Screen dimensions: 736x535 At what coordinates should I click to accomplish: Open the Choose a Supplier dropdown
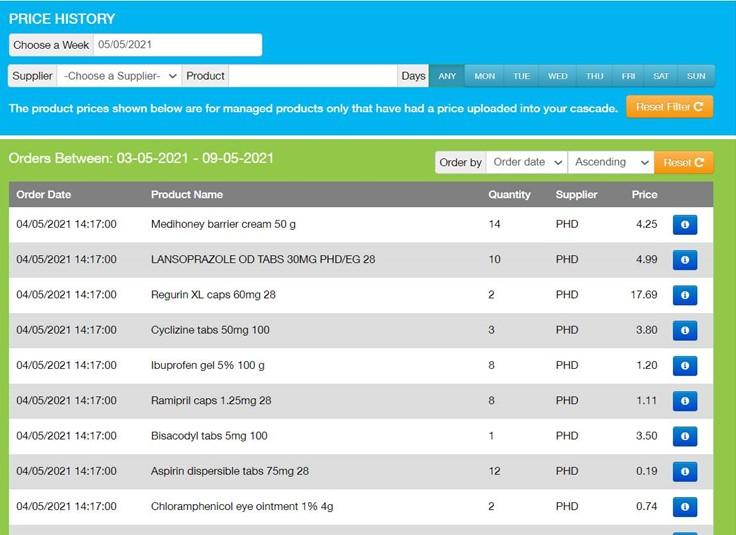point(119,76)
